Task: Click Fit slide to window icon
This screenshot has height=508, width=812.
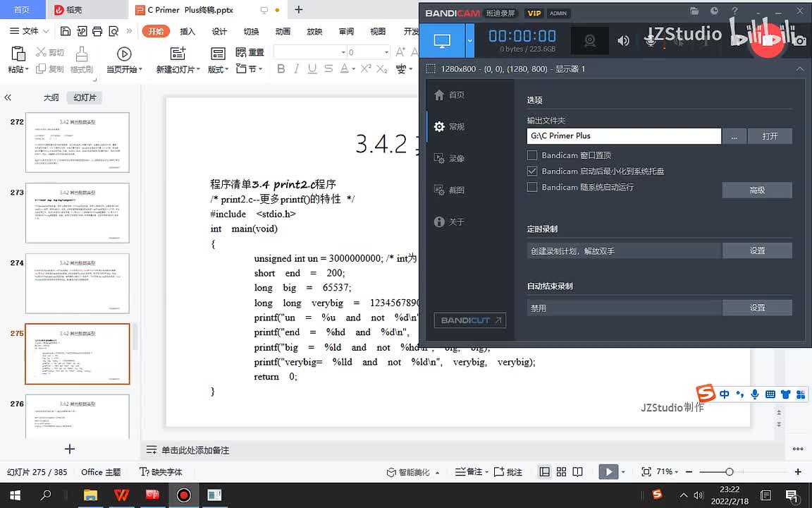Action: [646, 472]
